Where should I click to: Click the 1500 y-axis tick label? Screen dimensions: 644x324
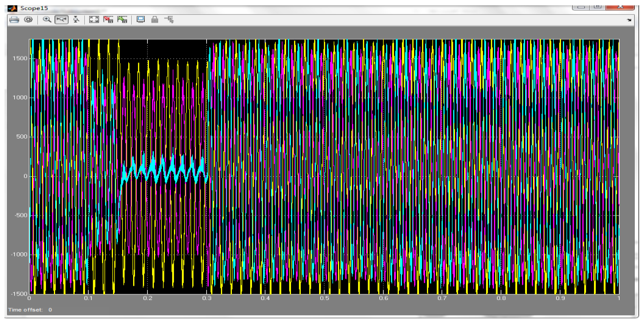point(20,58)
